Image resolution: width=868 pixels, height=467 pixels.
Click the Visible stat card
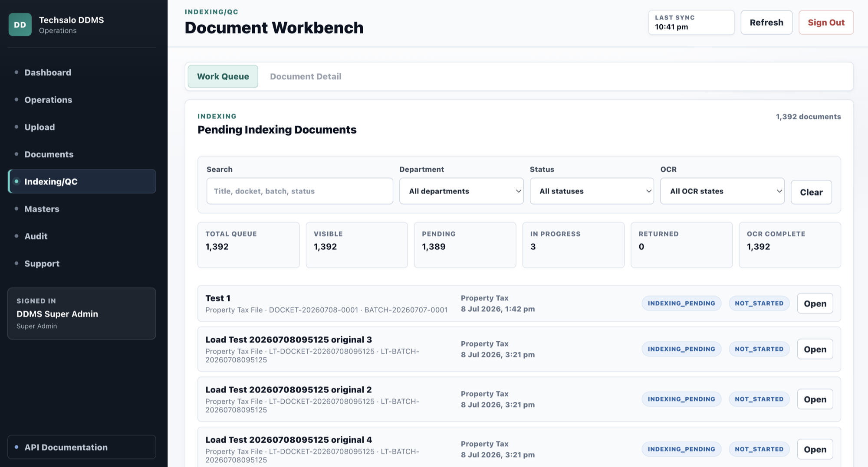[x=357, y=245]
